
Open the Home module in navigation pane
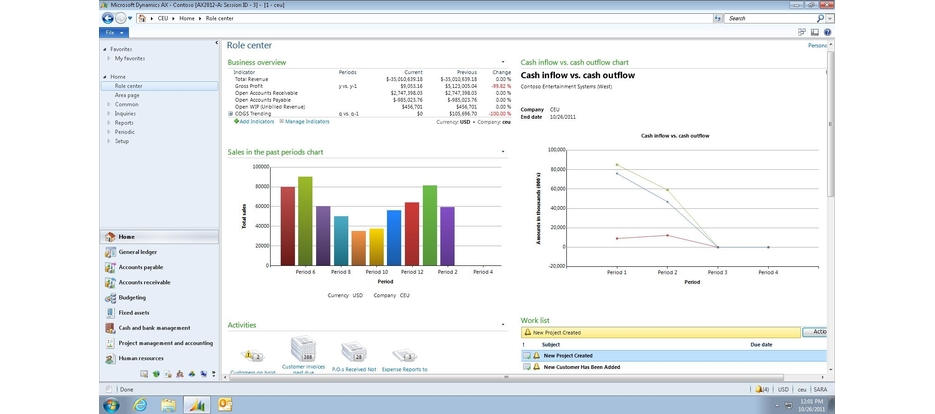coord(159,237)
